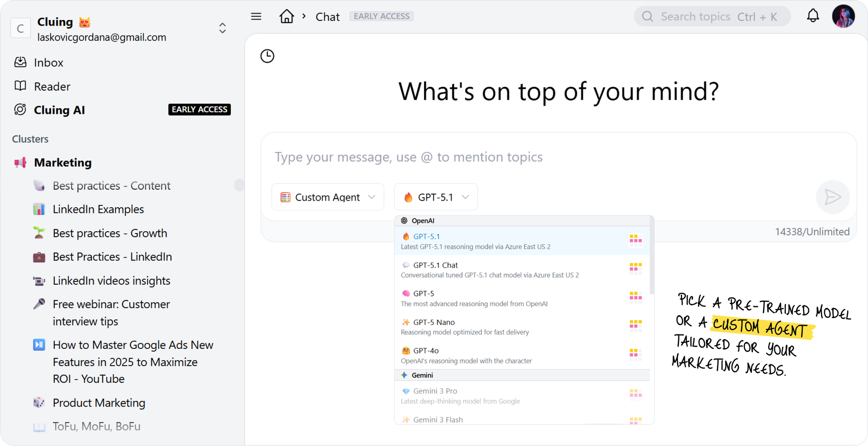Click the OpenAI group header
The width and height of the screenshot is (868, 446).
(x=522, y=221)
